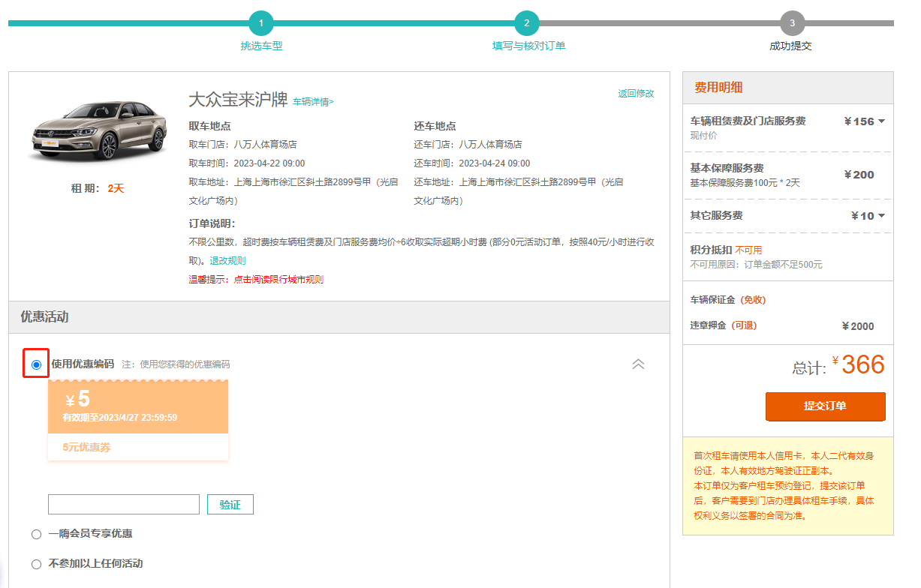921x588 pixels.
Task: Focus the coupon code input field
Action: (124, 505)
